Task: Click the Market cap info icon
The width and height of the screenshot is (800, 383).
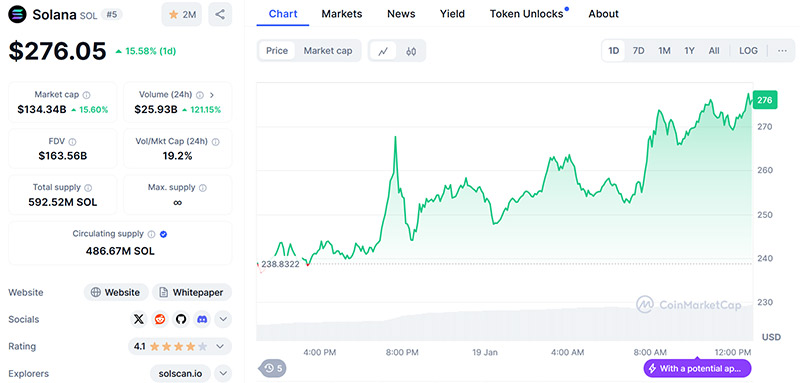Action: (x=87, y=95)
